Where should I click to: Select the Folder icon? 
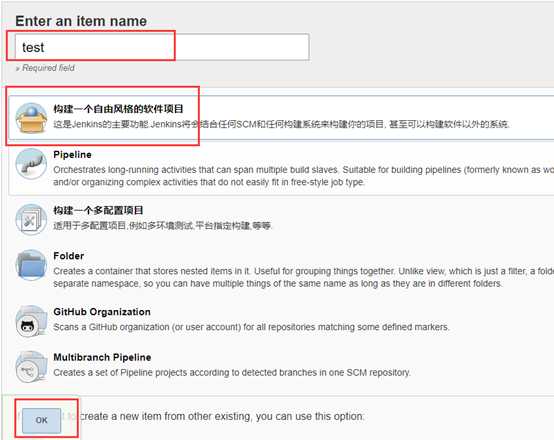click(x=31, y=265)
